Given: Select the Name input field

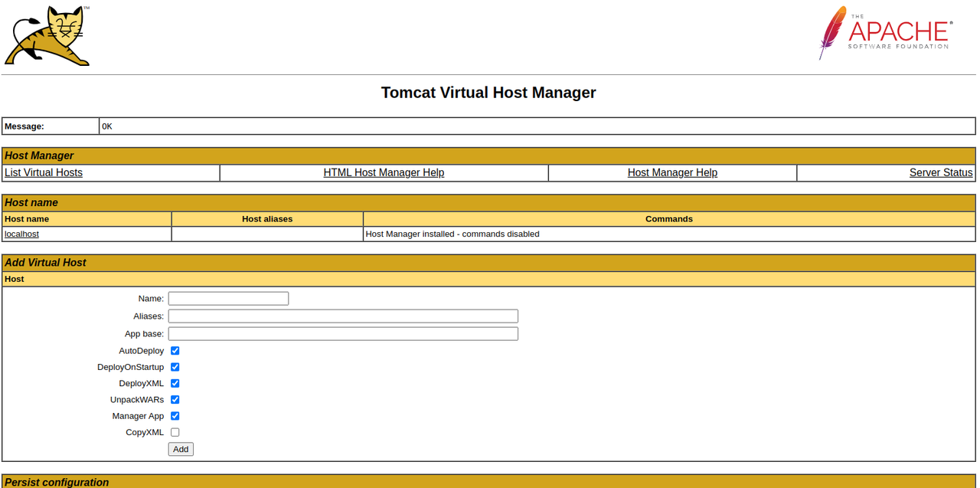Looking at the screenshot, I should point(227,298).
